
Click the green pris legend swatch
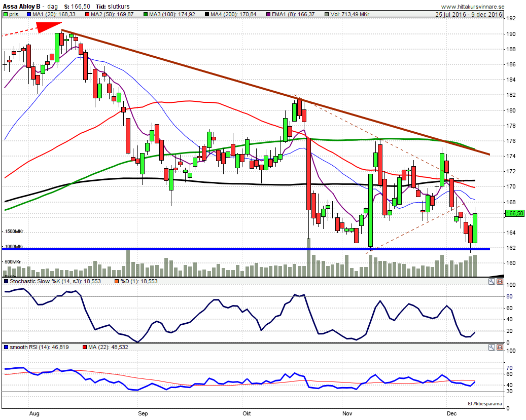pyautogui.click(x=6, y=14)
